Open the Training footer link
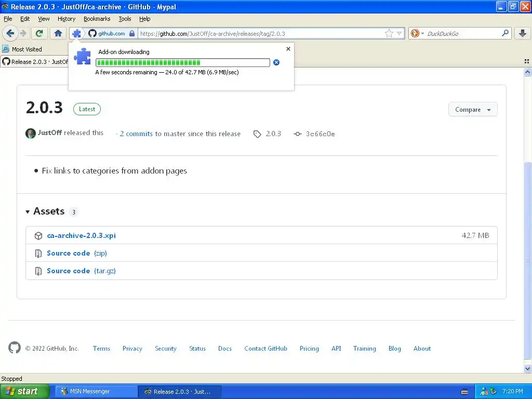 (x=364, y=349)
